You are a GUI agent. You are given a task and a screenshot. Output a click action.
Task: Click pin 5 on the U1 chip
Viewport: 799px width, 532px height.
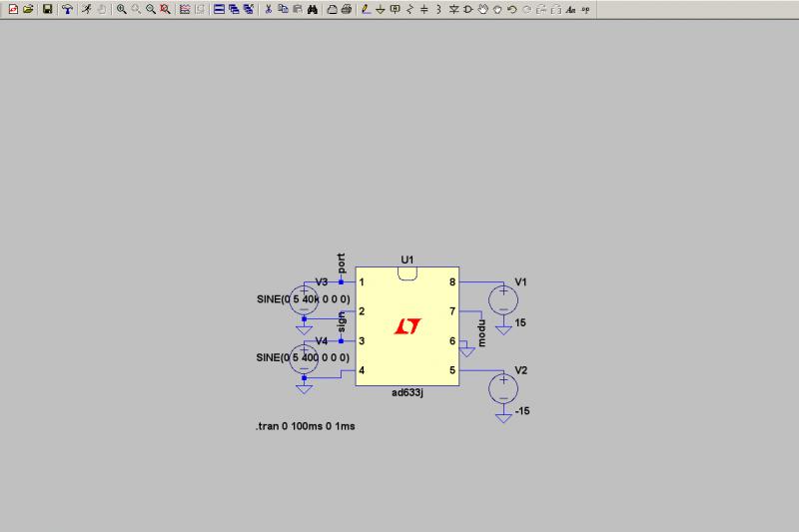pos(452,370)
